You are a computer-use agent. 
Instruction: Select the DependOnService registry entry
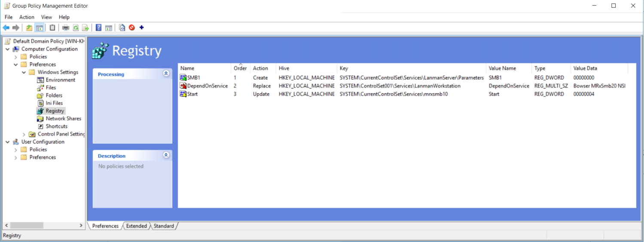[207, 86]
